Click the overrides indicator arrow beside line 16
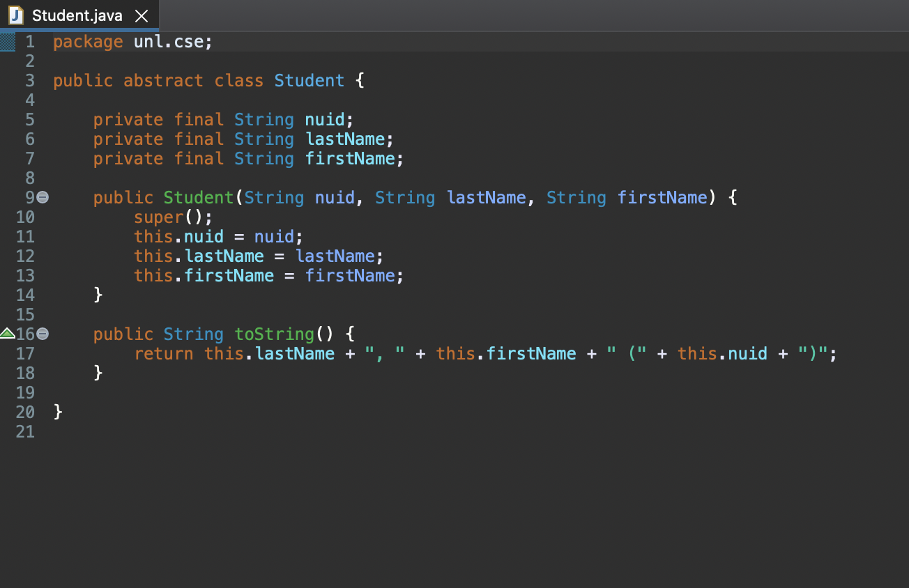909x588 pixels. (x=7, y=334)
